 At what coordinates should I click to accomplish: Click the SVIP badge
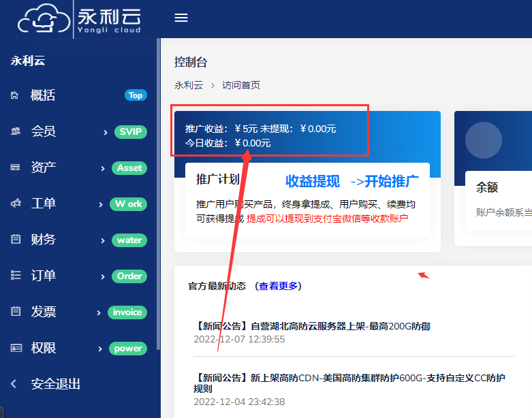[x=131, y=131]
